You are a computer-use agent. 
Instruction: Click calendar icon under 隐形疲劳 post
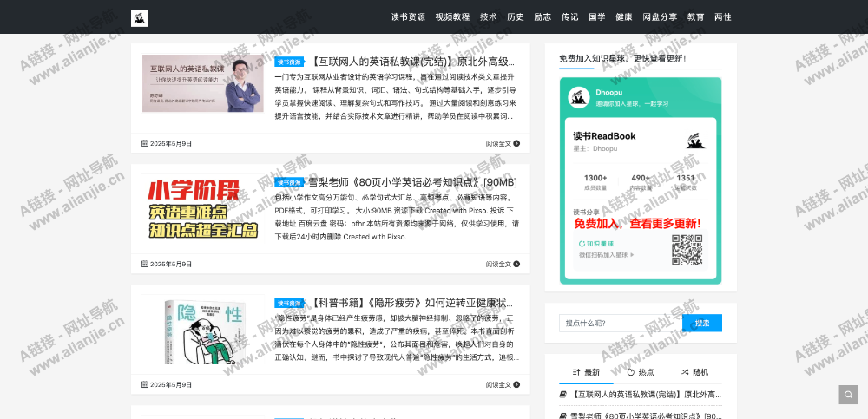coord(145,384)
